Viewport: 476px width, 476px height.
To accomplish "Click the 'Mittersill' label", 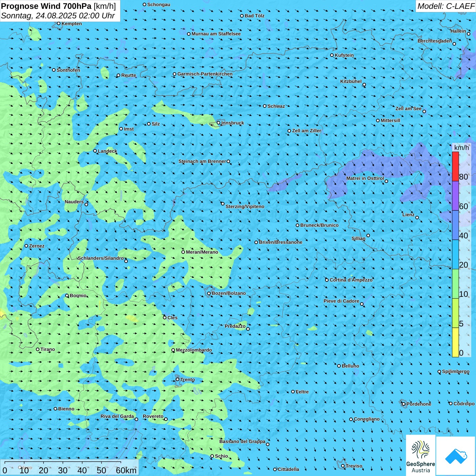I will point(390,120).
